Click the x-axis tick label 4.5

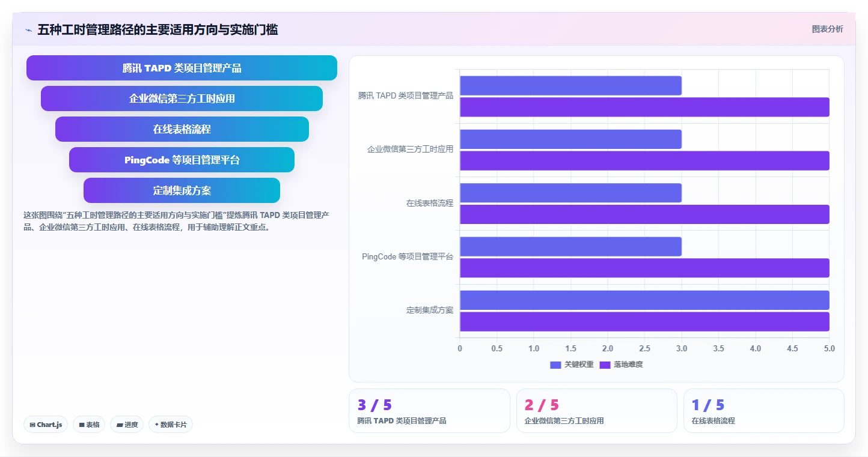click(793, 348)
